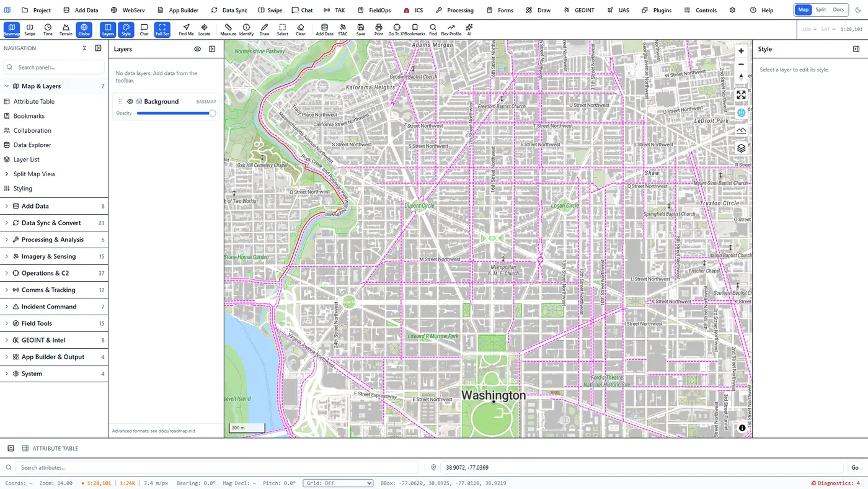Image resolution: width=868 pixels, height=489 pixels.
Task: Reset map bearing with compass
Action: click(741, 77)
